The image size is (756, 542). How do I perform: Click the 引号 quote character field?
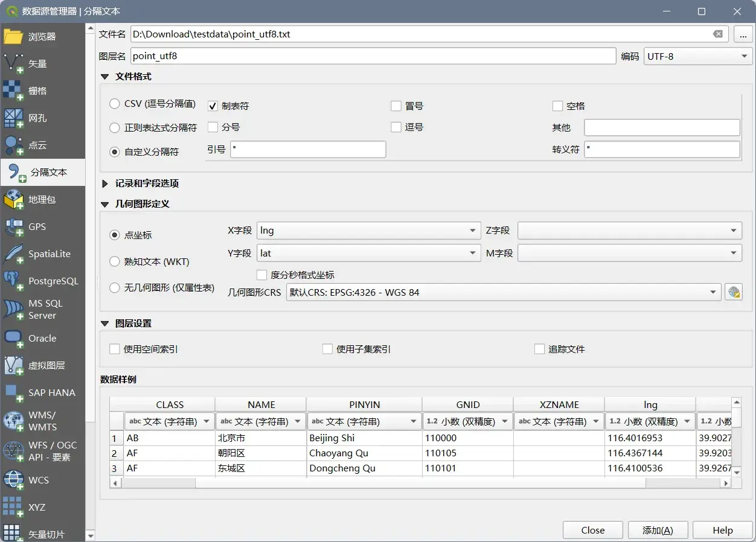coord(308,149)
